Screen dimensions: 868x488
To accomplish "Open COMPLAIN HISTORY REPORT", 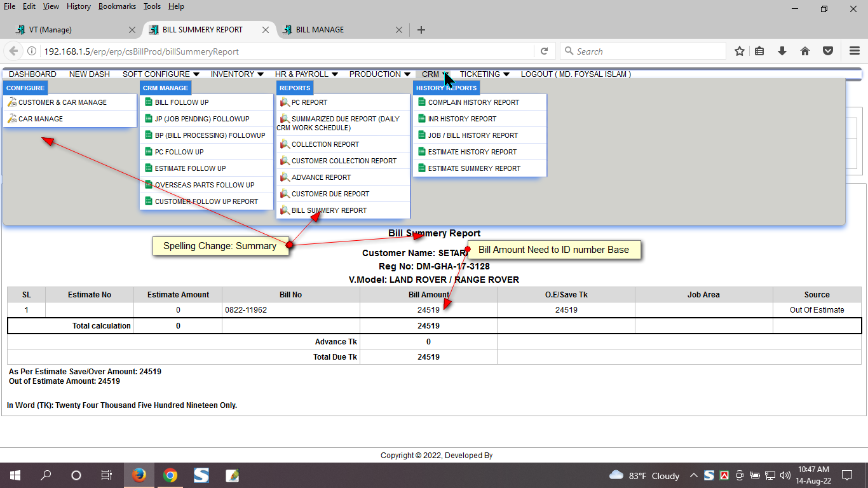I will click(480, 102).
